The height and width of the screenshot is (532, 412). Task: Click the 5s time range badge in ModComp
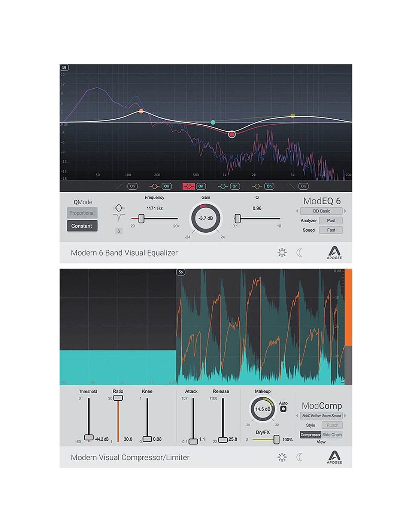pos(181,272)
